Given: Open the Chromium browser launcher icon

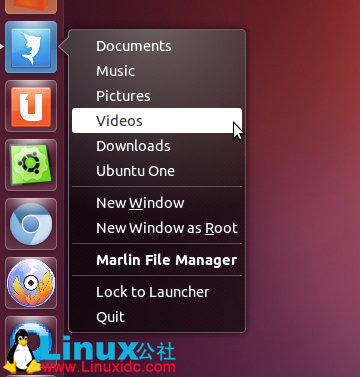Looking at the screenshot, I should (x=31, y=224).
